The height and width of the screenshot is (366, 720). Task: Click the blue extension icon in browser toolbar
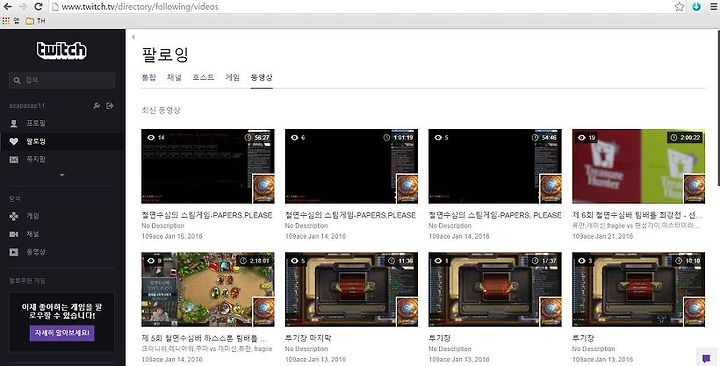697,6
